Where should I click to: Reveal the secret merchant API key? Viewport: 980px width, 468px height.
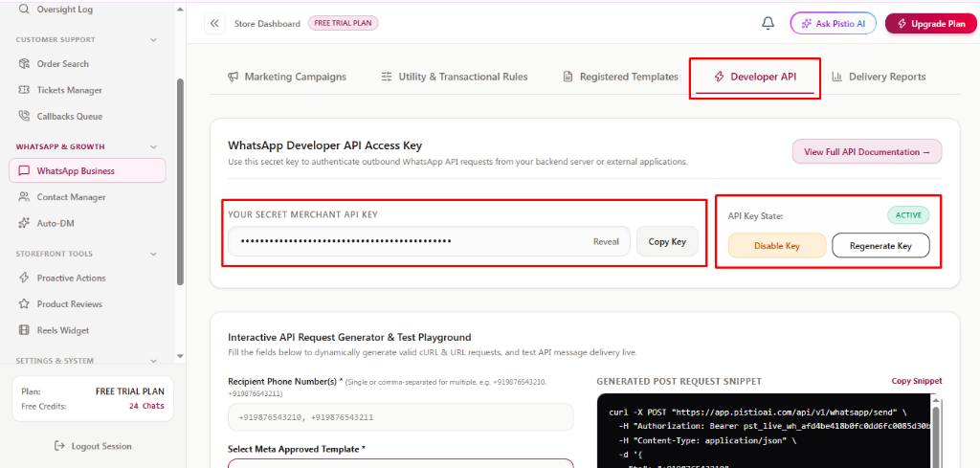pyautogui.click(x=606, y=242)
